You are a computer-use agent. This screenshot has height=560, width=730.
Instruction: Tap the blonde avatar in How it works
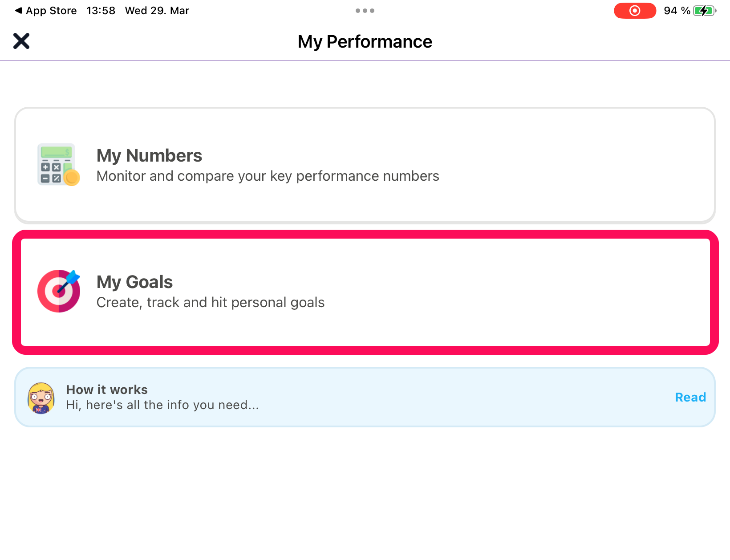pyautogui.click(x=41, y=398)
